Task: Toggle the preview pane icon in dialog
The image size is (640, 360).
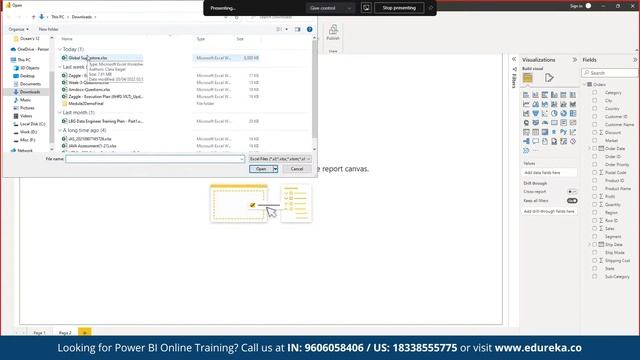Action: click(x=298, y=29)
